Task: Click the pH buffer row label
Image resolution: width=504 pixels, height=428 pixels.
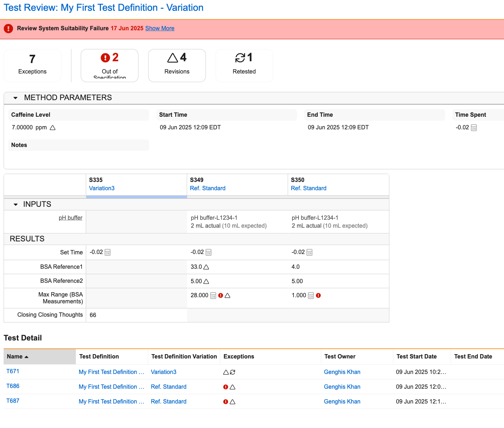Action: (x=70, y=218)
